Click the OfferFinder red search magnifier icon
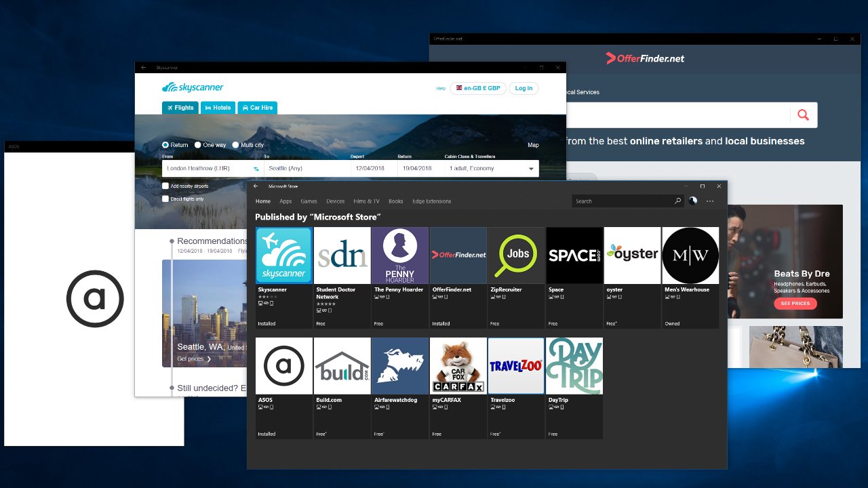 804,115
